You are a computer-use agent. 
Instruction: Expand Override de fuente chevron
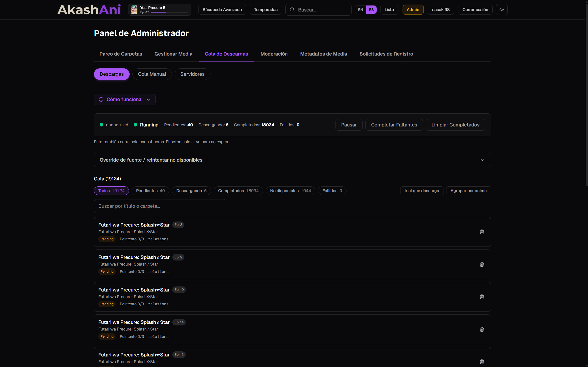[482, 160]
